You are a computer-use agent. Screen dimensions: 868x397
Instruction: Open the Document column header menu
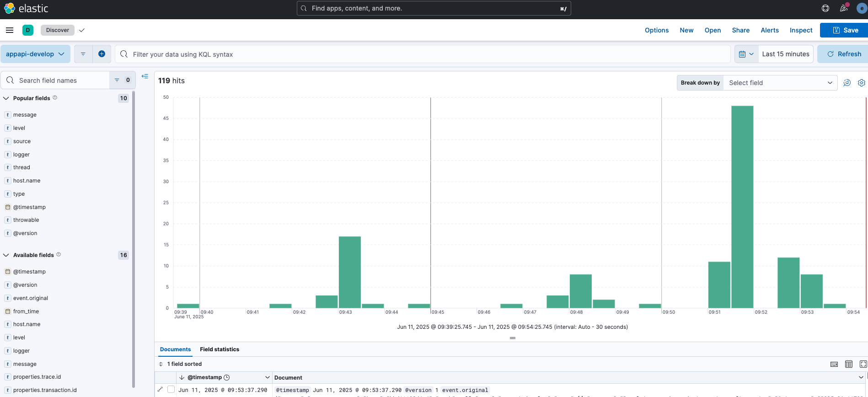861,377
